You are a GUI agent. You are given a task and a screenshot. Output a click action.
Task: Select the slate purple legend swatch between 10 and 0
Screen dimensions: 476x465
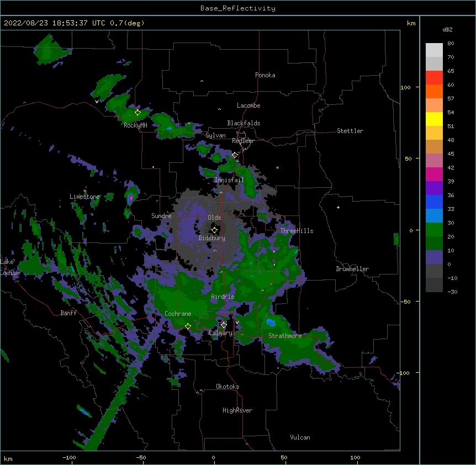[434, 257]
